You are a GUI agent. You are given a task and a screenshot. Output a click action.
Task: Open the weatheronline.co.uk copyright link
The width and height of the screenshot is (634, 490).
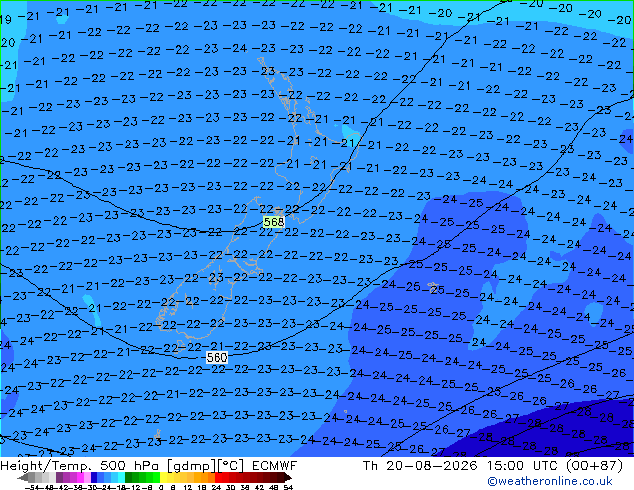pos(550,481)
